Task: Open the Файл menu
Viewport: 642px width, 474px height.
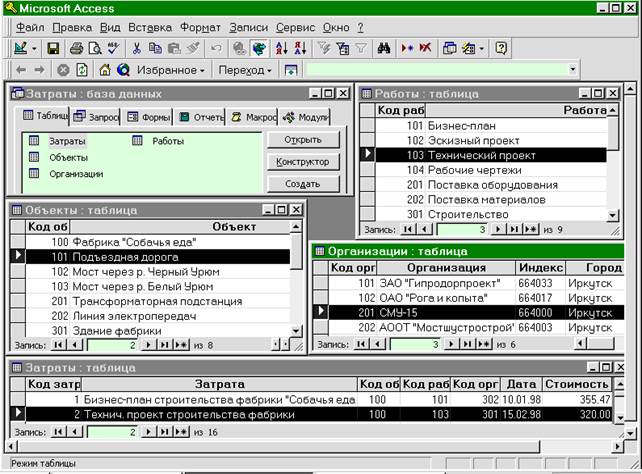Action: (x=30, y=27)
